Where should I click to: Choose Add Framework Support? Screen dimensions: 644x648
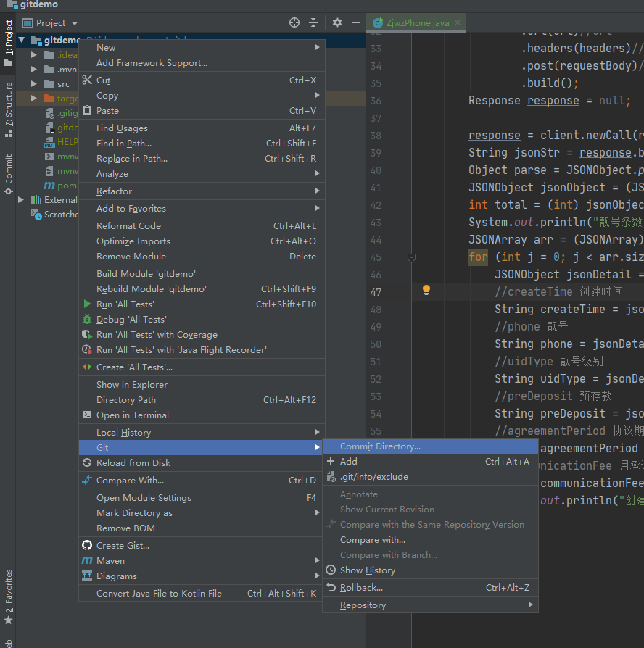click(202, 63)
